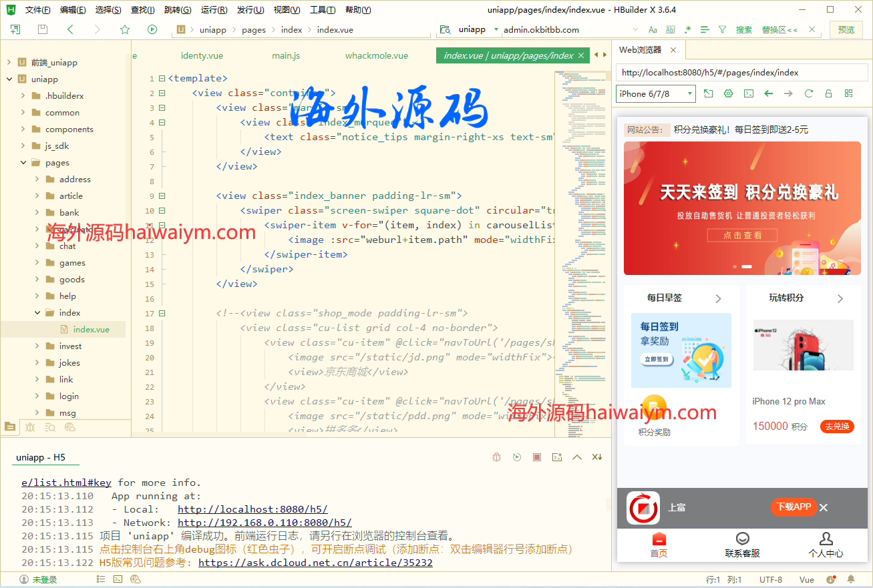Open browser settings gear icon
The image size is (873, 588).
pos(729,94)
